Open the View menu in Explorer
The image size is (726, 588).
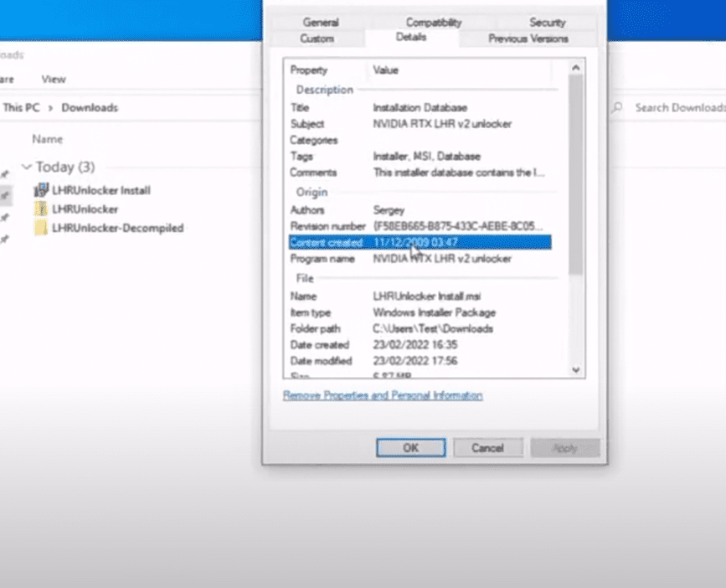point(54,80)
